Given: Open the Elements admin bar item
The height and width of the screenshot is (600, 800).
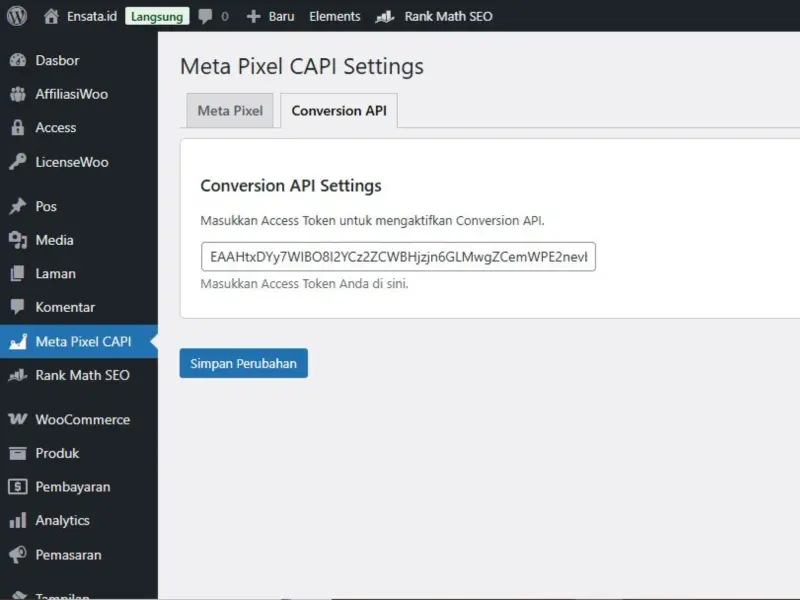Looking at the screenshot, I should tap(335, 16).
